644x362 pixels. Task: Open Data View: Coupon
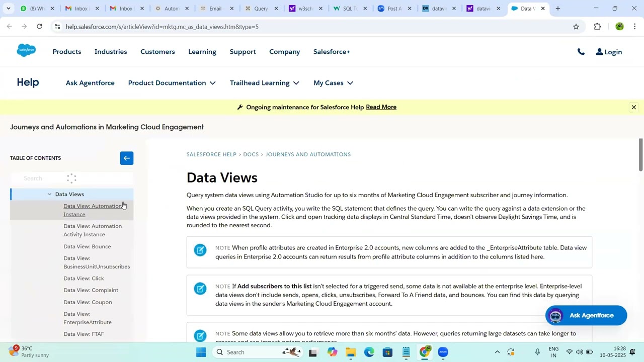point(88,302)
